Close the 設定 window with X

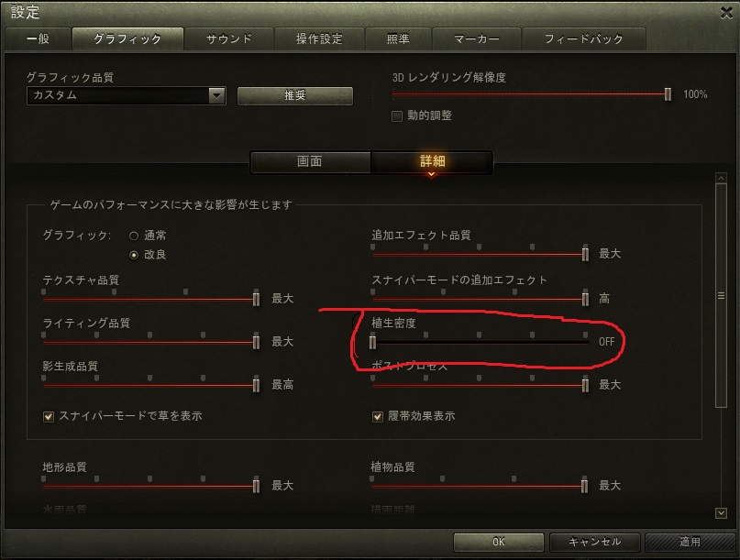point(727,13)
